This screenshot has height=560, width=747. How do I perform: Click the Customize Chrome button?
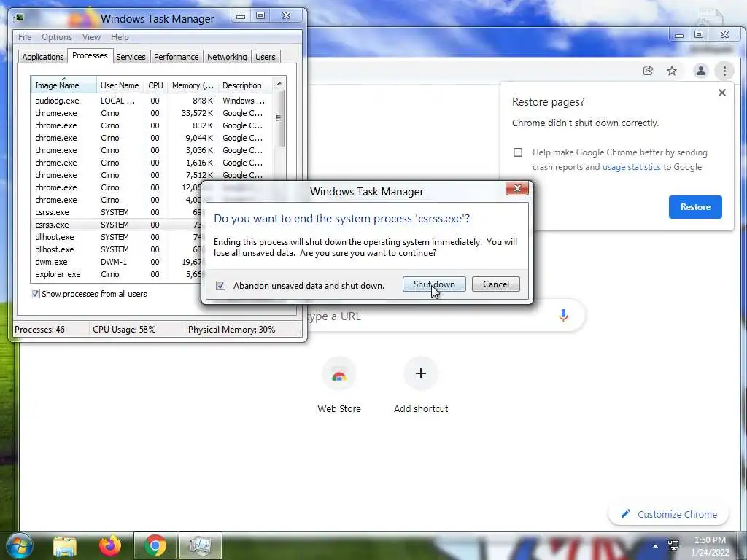[x=668, y=514]
